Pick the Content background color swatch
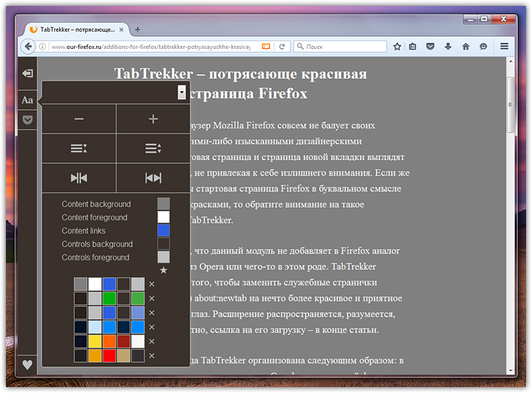 (x=164, y=204)
